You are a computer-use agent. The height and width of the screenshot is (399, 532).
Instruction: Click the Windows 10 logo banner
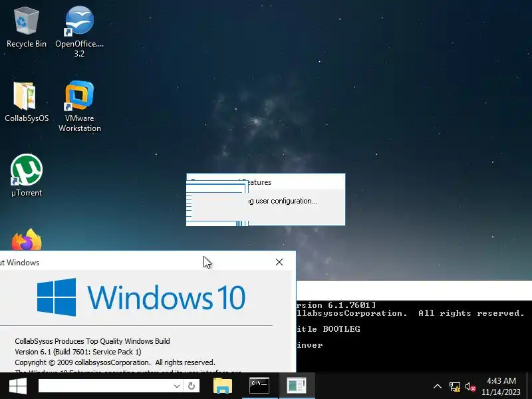click(x=141, y=297)
